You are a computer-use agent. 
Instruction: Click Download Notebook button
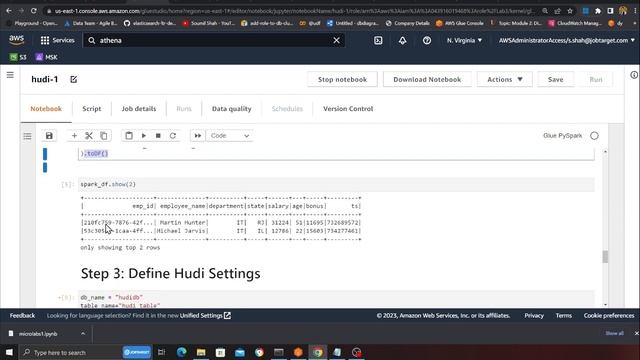427,79
